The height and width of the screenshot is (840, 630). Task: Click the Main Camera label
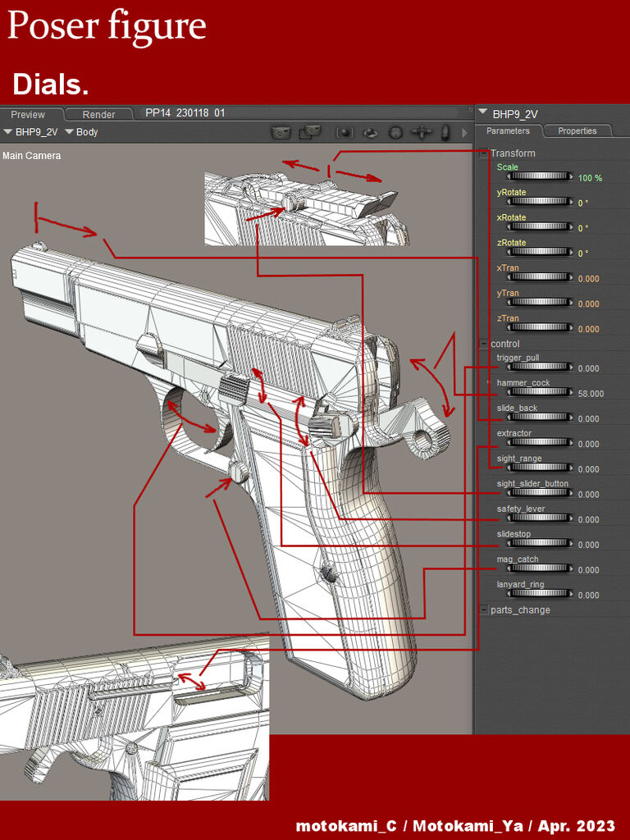tap(32, 156)
